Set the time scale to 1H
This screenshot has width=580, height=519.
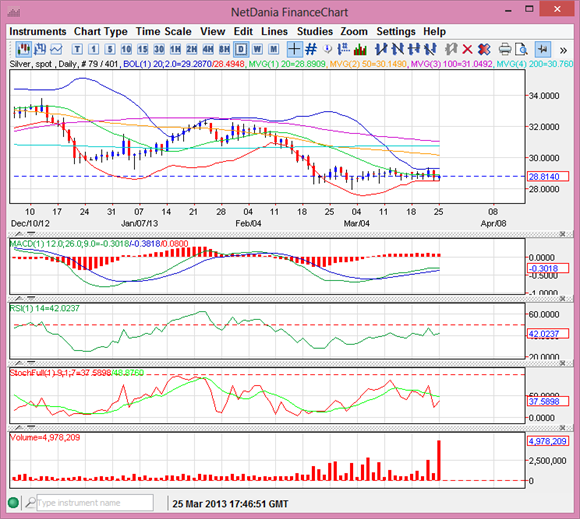[175, 49]
